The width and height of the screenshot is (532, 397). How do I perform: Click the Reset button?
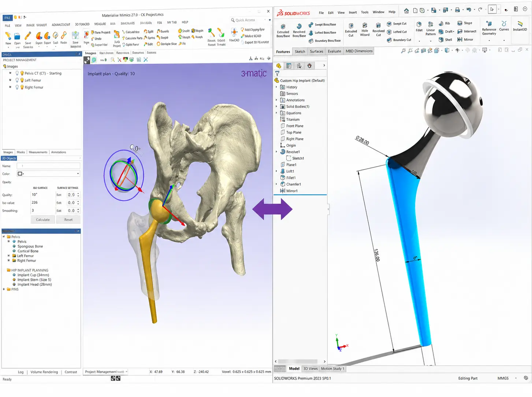click(x=68, y=220)
